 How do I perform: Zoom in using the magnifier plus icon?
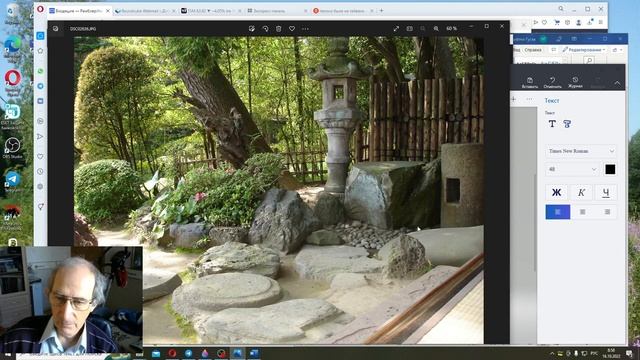coord(436,29)
